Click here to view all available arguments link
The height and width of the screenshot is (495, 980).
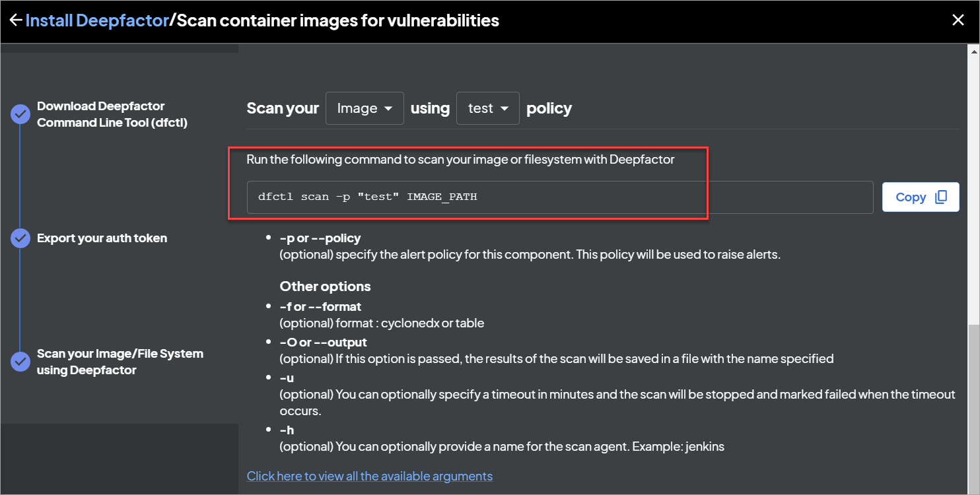(370, 476)
